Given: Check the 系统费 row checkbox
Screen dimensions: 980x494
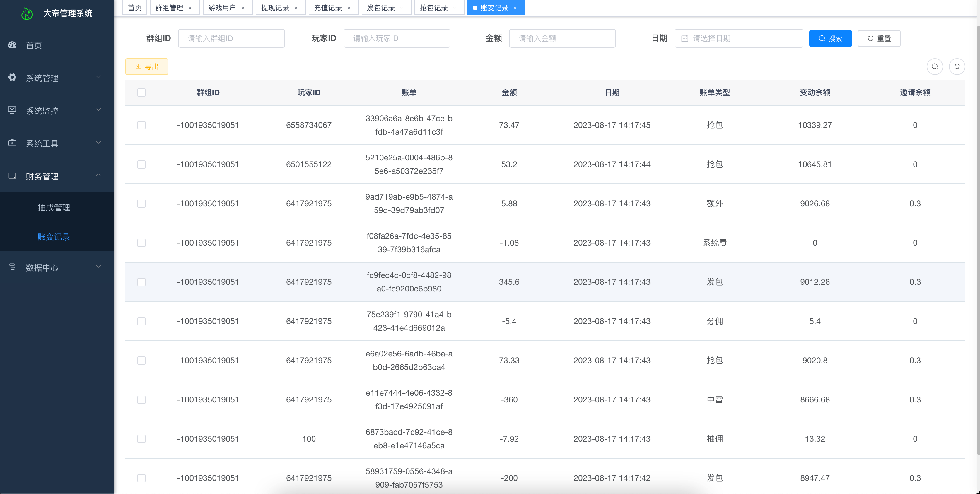Looking at the screenshot, I should tap(141, 243).
